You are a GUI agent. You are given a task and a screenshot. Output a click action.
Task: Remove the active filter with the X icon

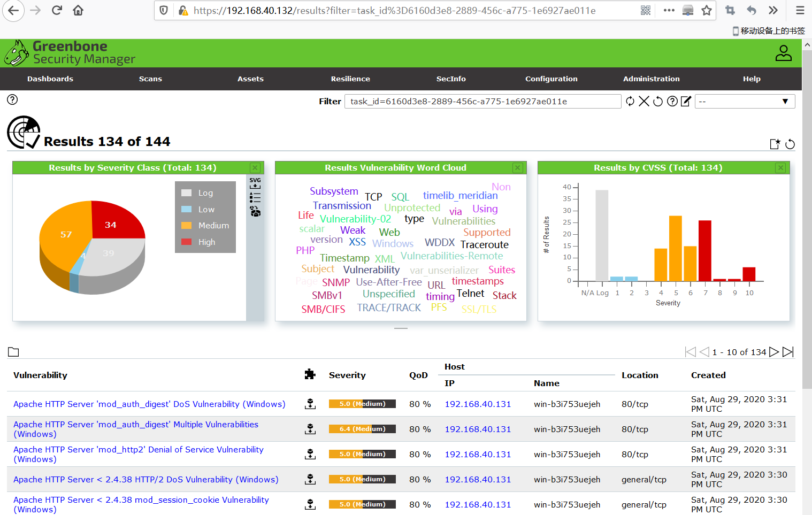pyautogui.click(x=644, y=101)
